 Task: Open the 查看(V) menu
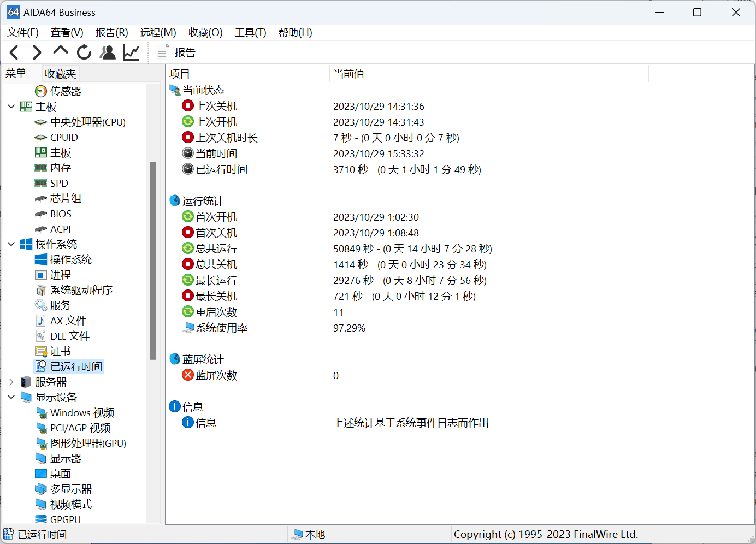tap(67, 33)
